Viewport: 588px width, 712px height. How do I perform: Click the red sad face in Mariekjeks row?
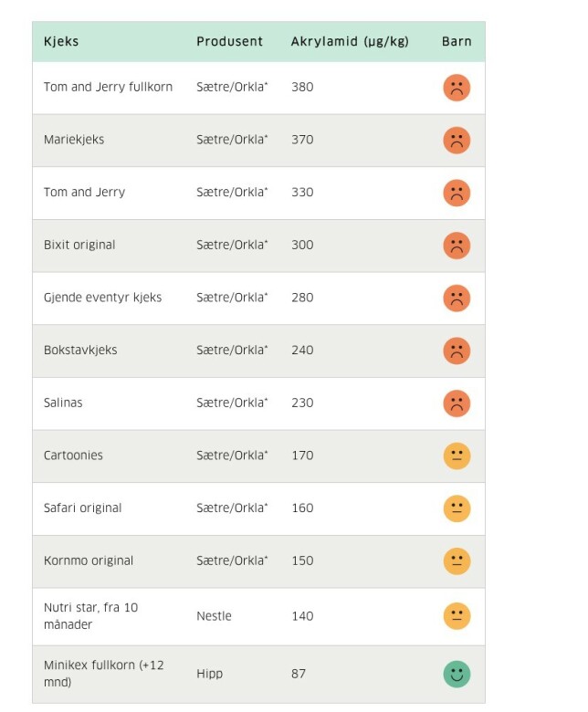(x=457, y=141)
